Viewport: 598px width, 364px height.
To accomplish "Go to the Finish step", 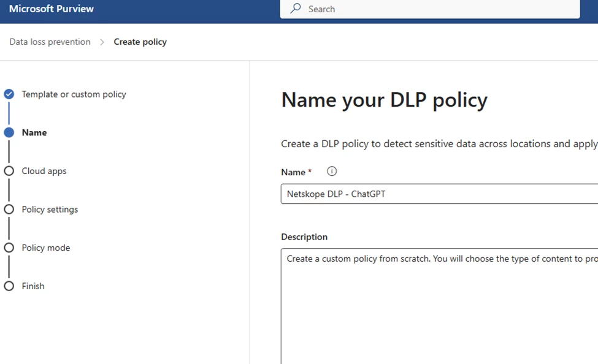I will [33, 286].
